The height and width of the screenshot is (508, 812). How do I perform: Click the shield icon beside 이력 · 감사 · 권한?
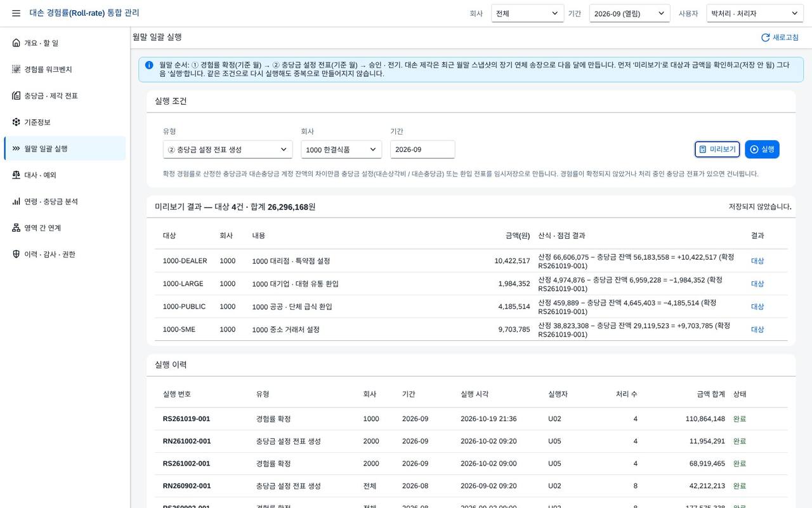coord(16,254)
